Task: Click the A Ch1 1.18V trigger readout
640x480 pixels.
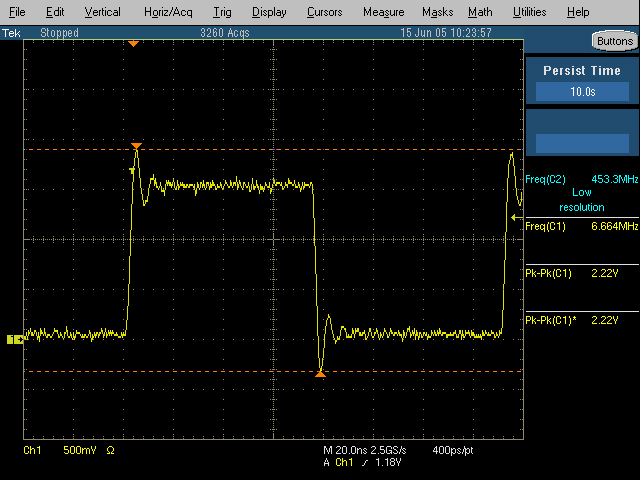Action: tap(362, 462)
